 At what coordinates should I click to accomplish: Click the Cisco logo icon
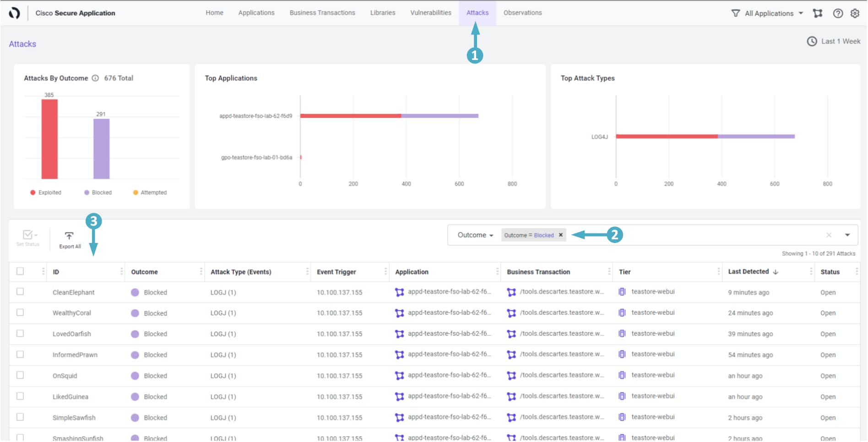14,13
